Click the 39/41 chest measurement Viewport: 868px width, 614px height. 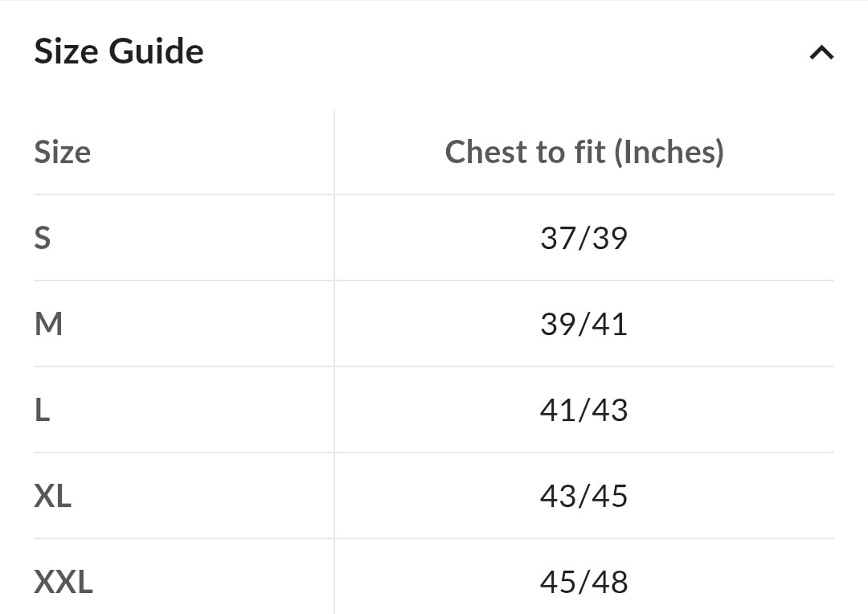point(584,324)
